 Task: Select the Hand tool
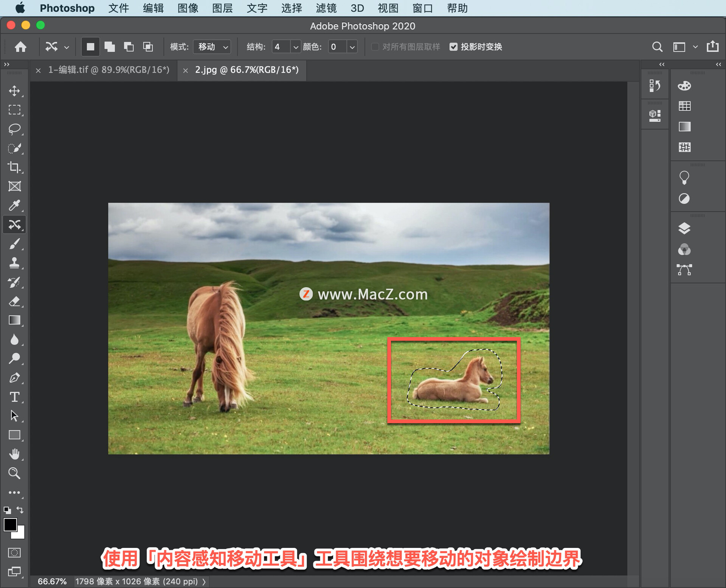tap(15, 454)
